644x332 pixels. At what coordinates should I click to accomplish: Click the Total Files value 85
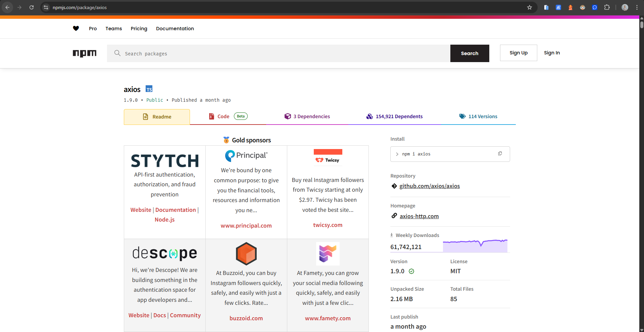pos(454,299)
